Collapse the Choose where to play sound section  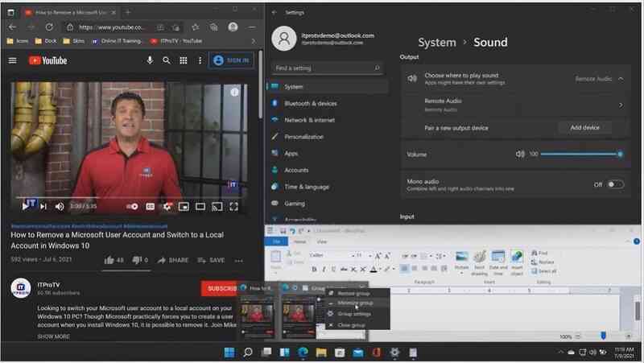[621, 78]
